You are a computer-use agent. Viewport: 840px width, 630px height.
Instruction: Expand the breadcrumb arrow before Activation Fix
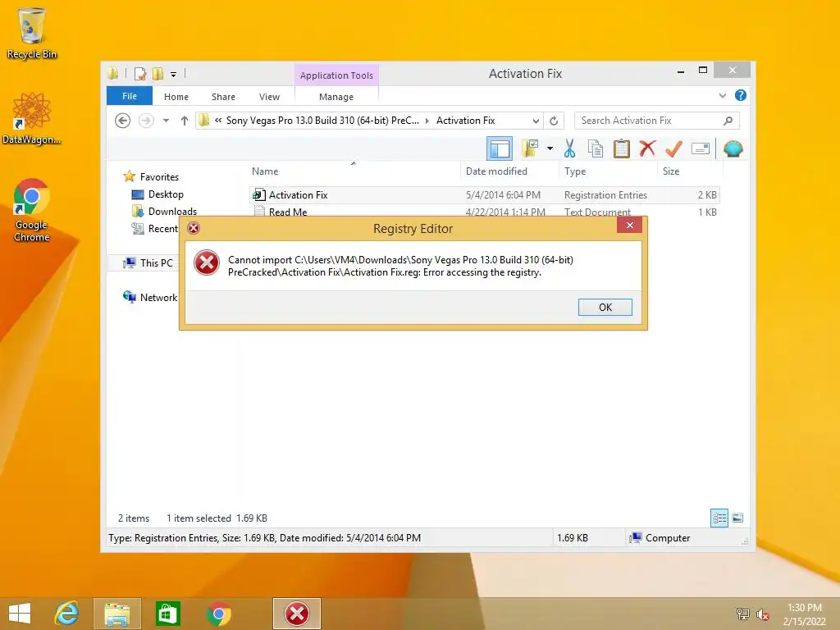pos(427,121)
